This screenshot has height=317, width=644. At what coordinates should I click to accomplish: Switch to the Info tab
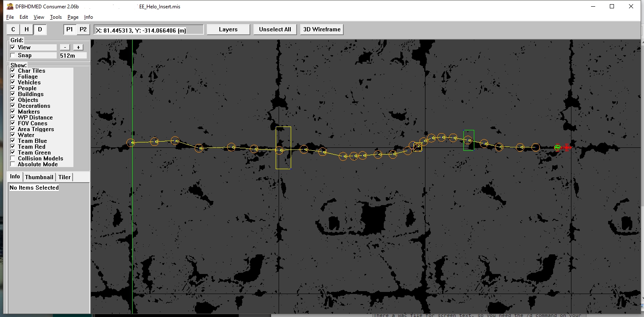click(15, 176)
